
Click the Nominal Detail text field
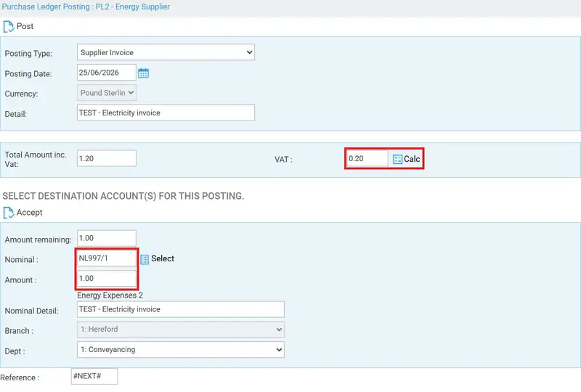tap(180, 309)
